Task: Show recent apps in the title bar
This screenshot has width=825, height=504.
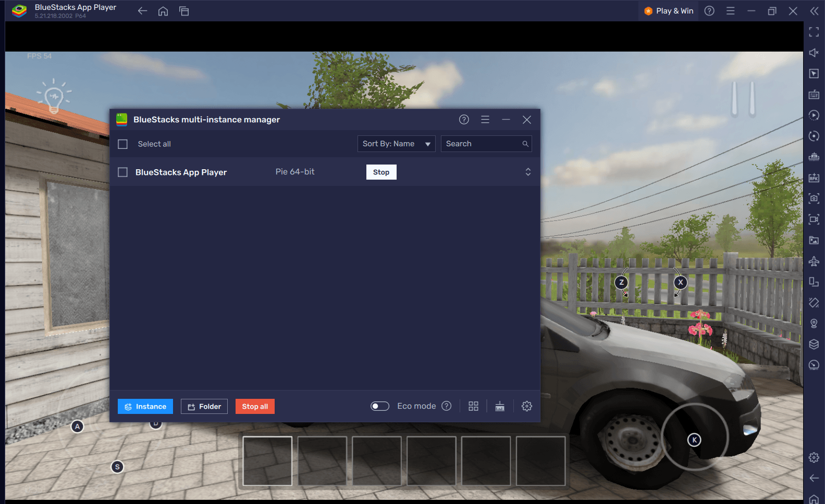Action: click(x=184, y=11)
